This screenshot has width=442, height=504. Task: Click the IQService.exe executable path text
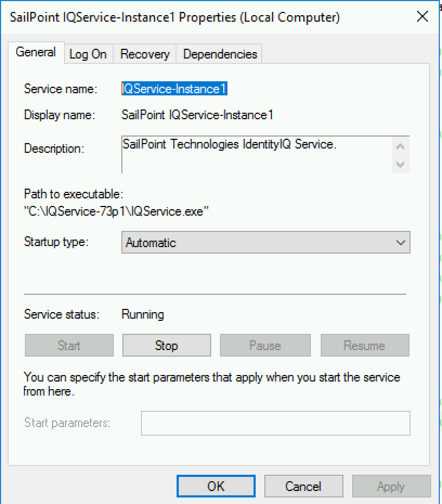[x=118, y=211]
